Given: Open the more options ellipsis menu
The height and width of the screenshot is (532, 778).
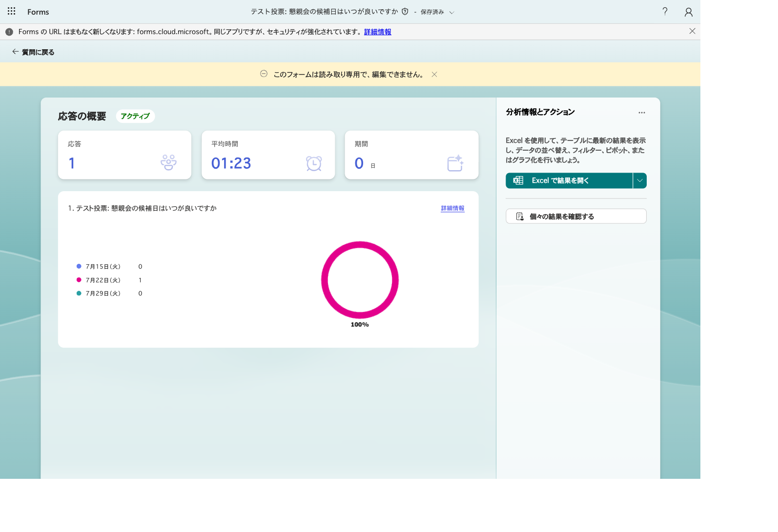Looking at the screenshot, I should click(642, 113).
